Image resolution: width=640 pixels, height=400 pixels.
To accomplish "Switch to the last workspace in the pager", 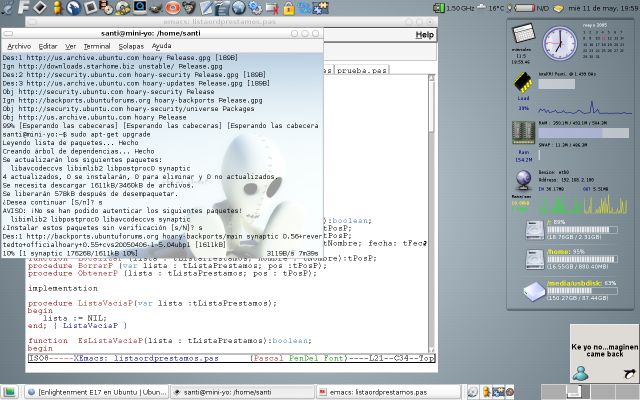I will point(627,391).
